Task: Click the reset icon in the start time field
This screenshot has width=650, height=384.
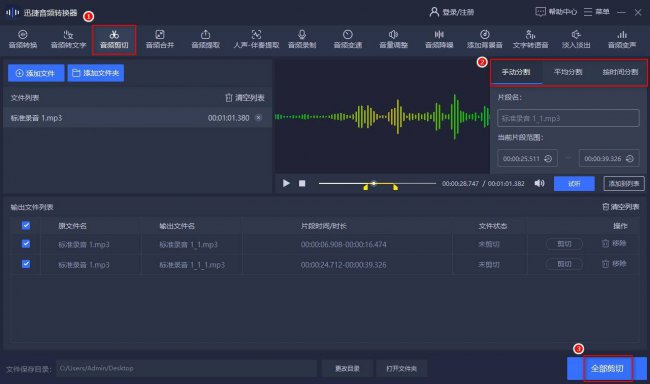Action: pos(548,158)
